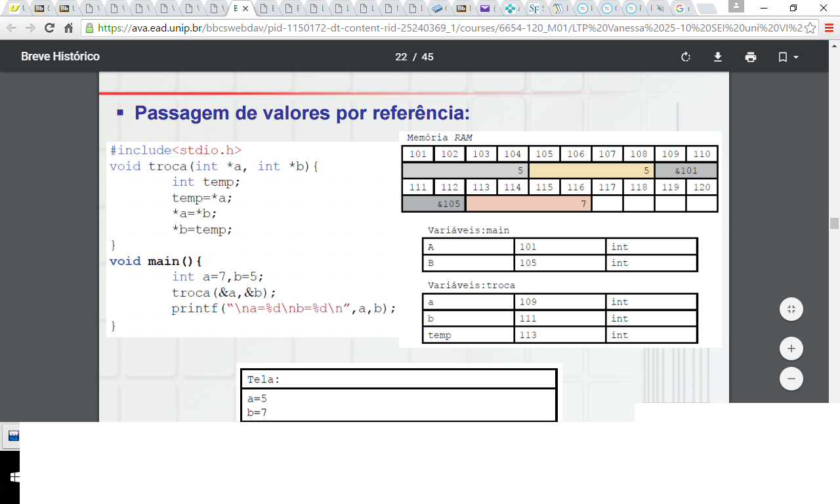Close the active browser tab
840x504 pixels.
point(245,9)
